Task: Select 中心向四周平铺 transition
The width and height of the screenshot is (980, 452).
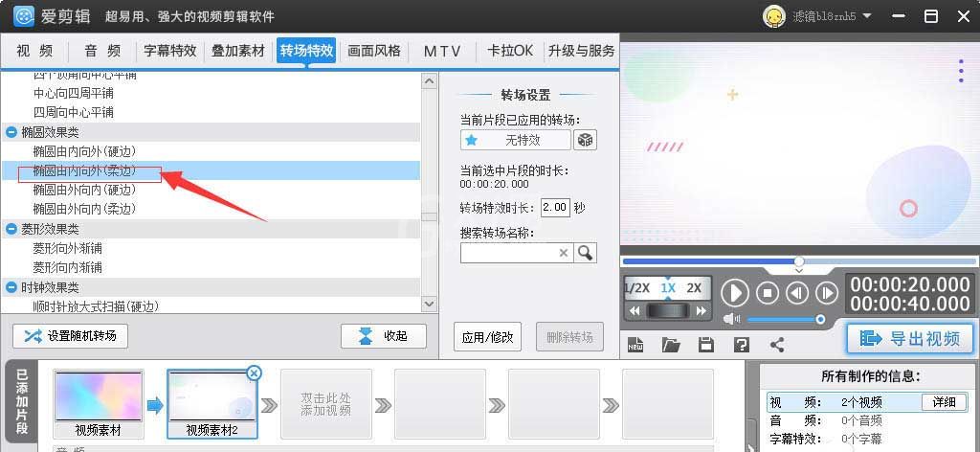Action: pyautogui.click(x=73, y=93)
